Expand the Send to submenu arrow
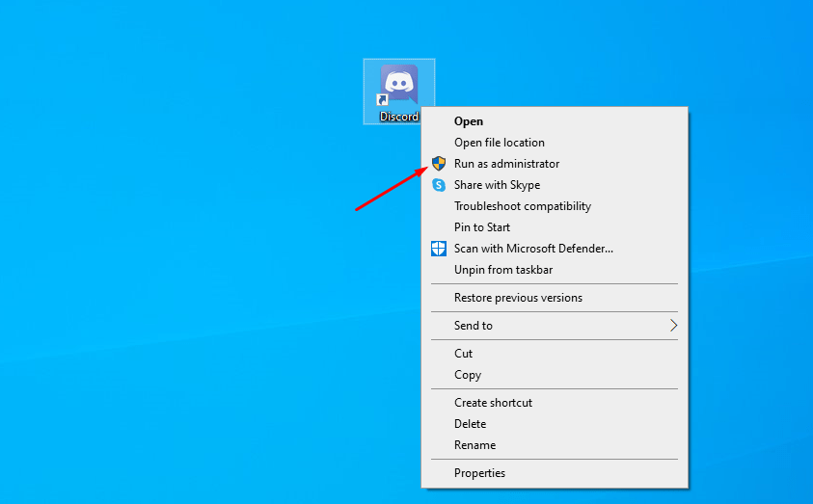 (673, 326)
